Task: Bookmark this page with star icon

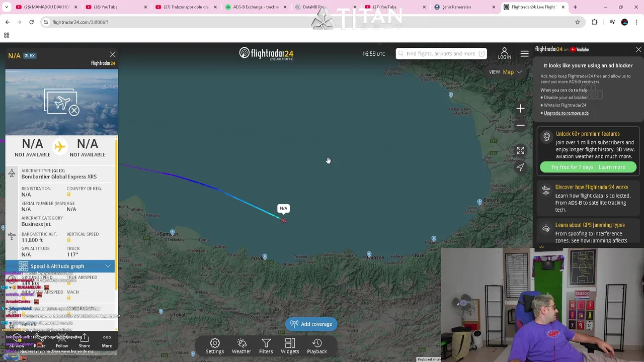Action: [x=578, y=22]
